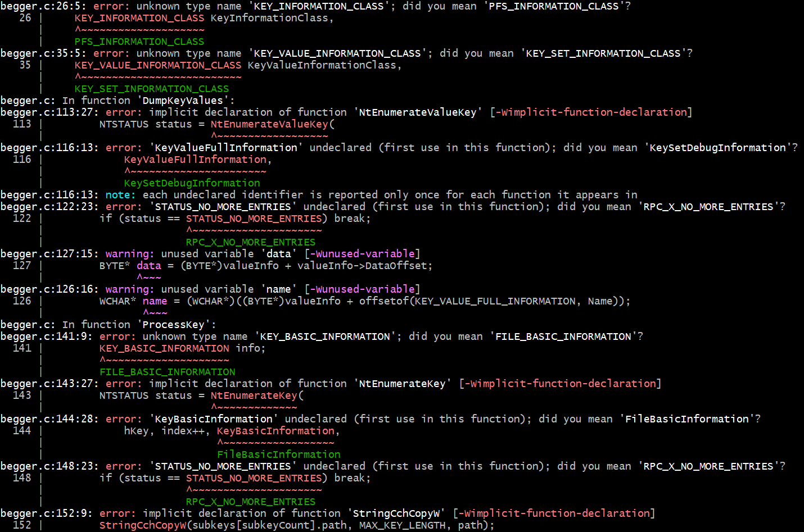Click the '[-Wimplicit-function-declaration]' flag for NtEnumerateValueKey
Viewport: 804px width, 532px height.
pos(591,112)
